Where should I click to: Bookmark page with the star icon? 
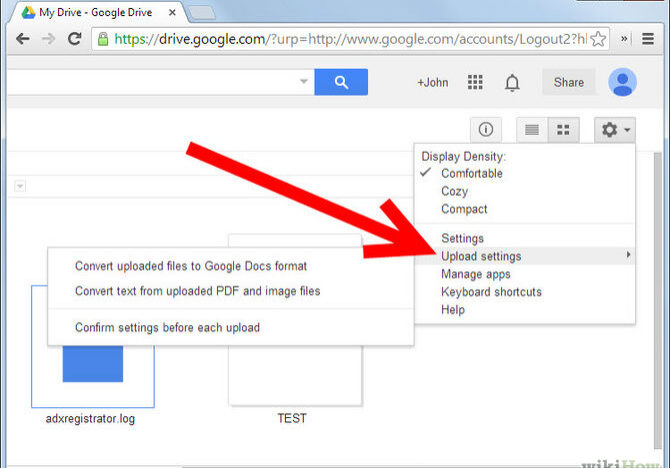pyautogui.click(x=598, y=39)
